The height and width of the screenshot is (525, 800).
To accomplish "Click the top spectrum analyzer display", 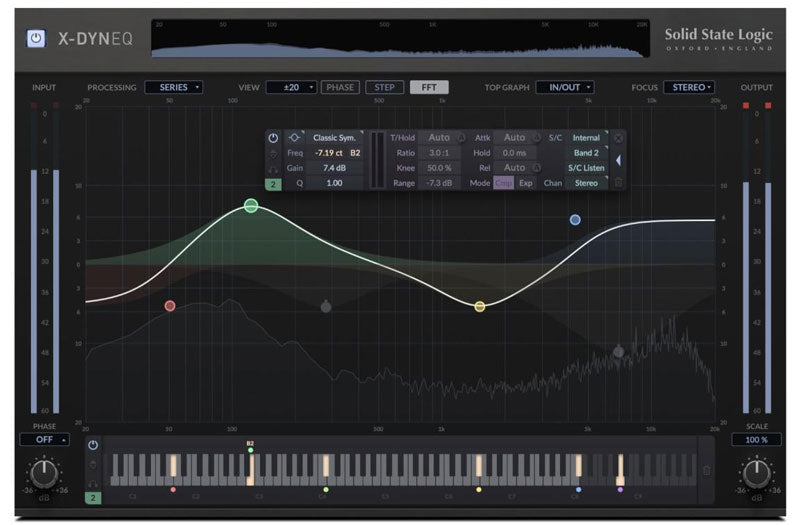I will click(401, 38).
